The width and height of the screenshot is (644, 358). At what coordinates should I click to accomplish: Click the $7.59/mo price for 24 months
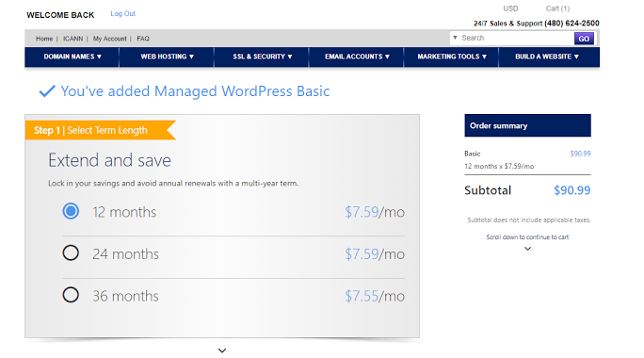[375, 254]
